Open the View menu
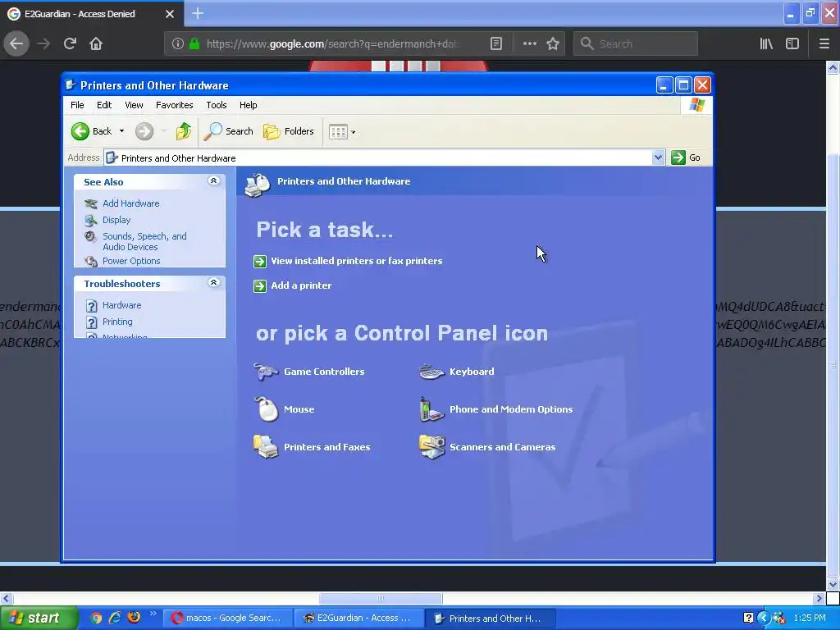This screenshot has height=630, width=840. [x=134, y=105]
